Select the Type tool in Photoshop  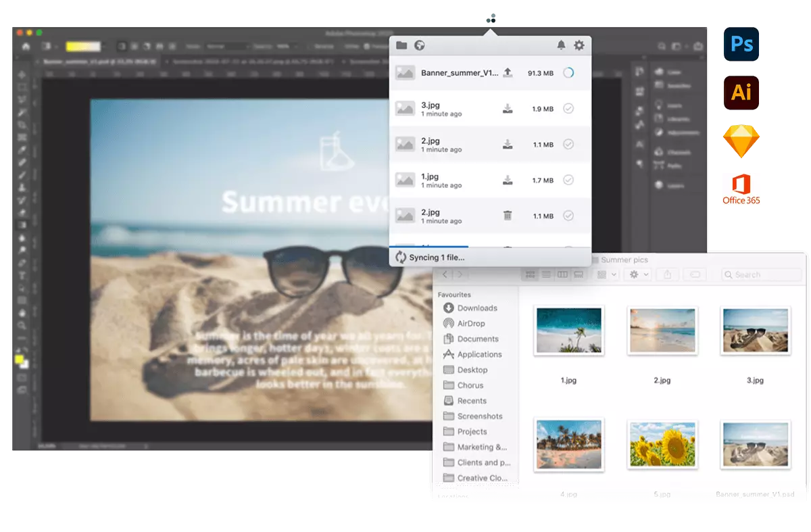pyautogui.click(x=22, y=275)
